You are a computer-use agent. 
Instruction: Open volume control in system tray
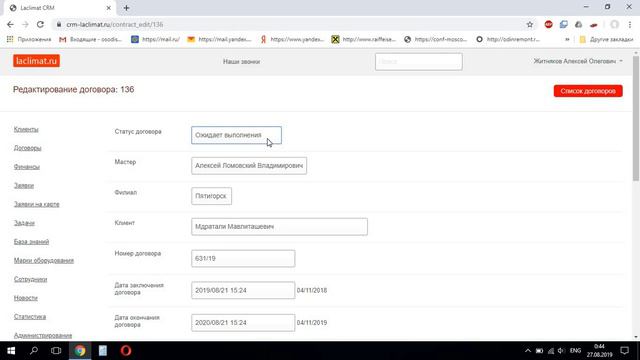(x=561, y=351)
